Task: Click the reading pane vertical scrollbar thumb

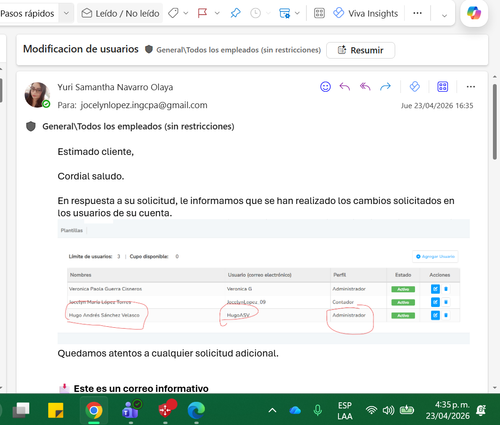Action: 495,122
